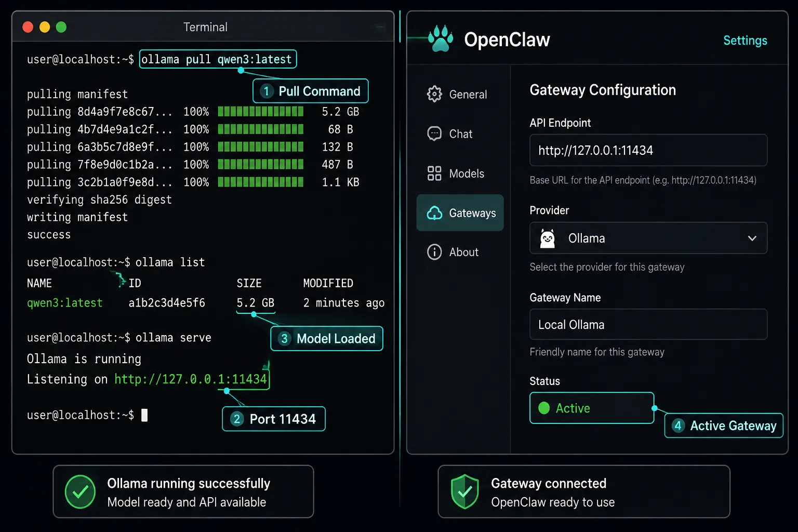Click the 'writing manifest' line
Viewport: 798px width, 532px height.
pos(77,217)
